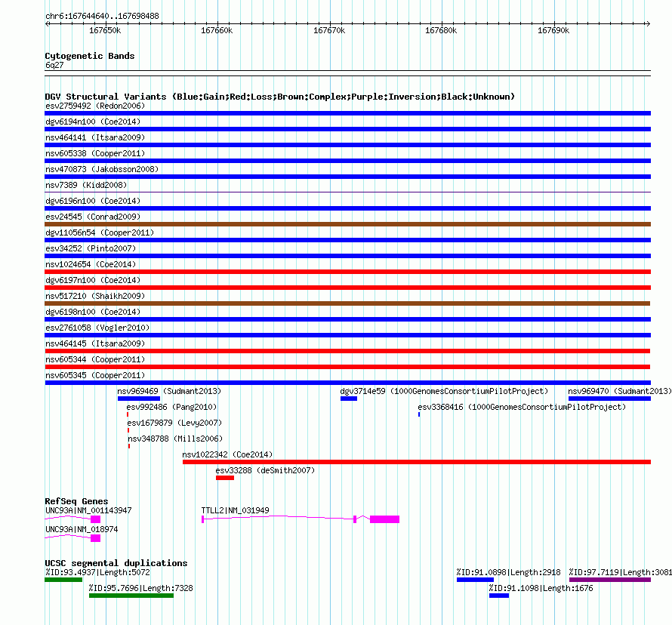Click the 167650k ruler tick label
This screenshot has width=672, height=625.
105,30
